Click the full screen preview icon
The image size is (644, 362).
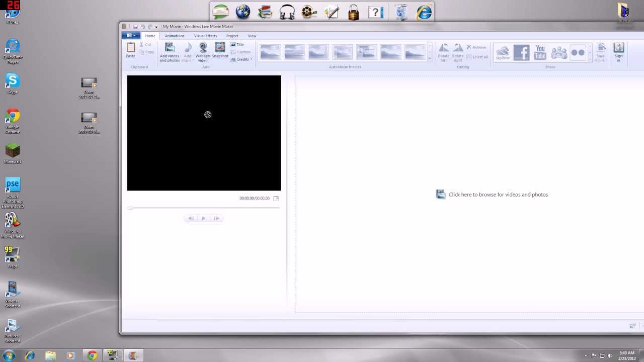pos(276,199)
